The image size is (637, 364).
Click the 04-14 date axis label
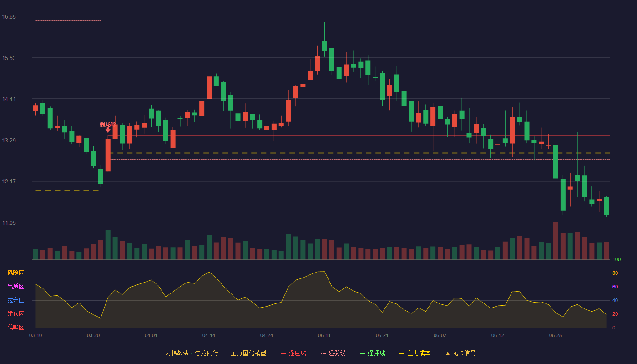(x=209, y=335)
